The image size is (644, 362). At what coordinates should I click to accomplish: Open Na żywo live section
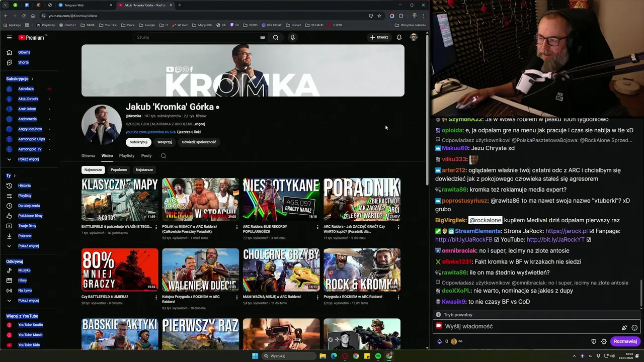[25, 291]
